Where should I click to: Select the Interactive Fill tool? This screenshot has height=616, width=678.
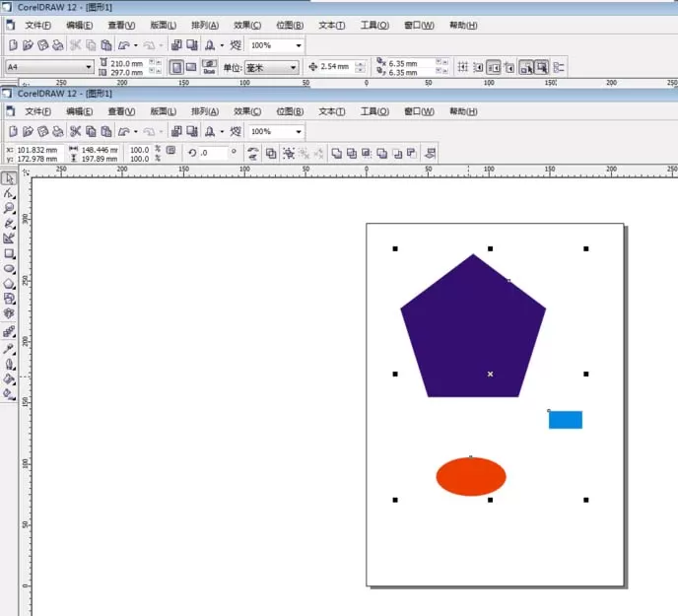point(9,394)
